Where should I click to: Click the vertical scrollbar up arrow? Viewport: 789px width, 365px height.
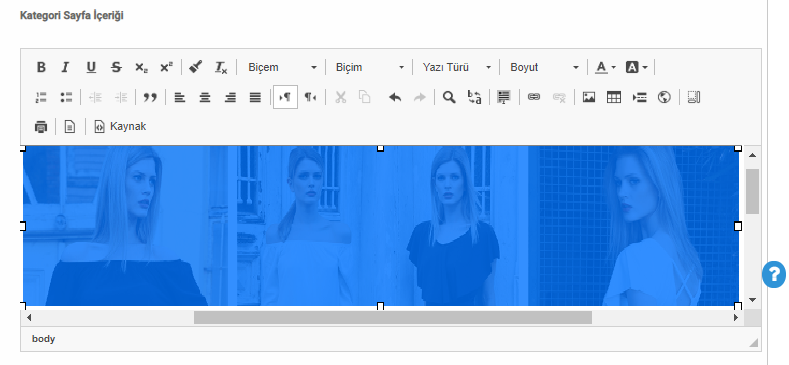[x=752, y=155]
